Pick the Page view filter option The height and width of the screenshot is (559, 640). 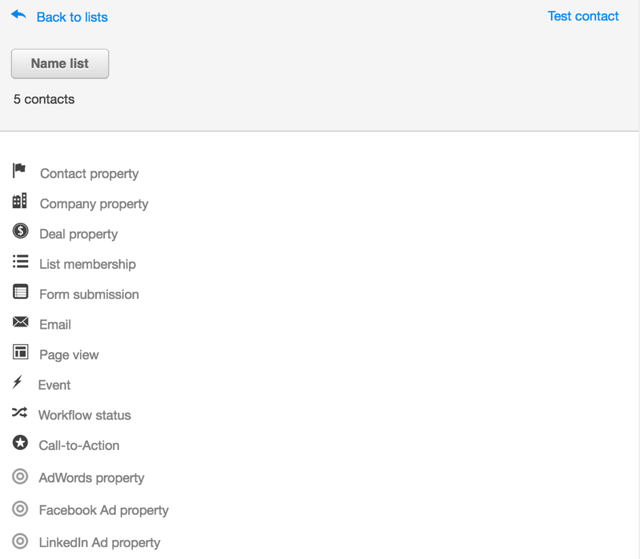click(69, 355)
